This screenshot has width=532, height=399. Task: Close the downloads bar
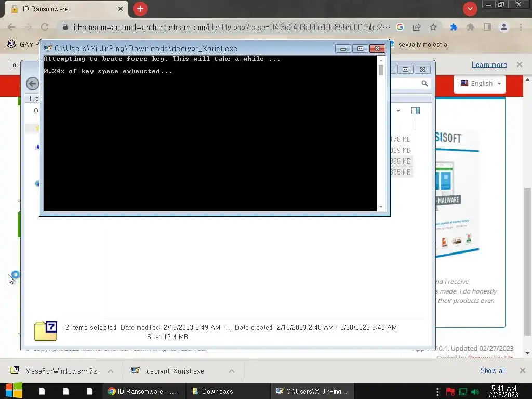(522, 370)
